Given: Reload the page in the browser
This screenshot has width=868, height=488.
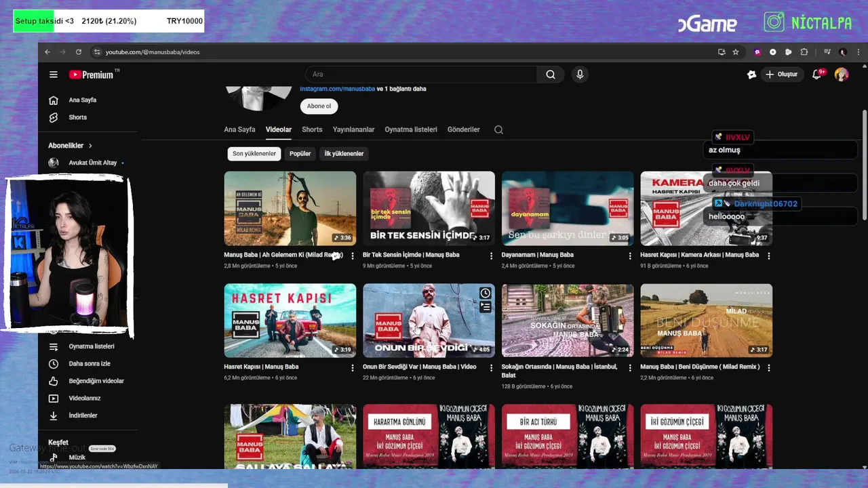Looking at the screenshot, I should (79, 52).
